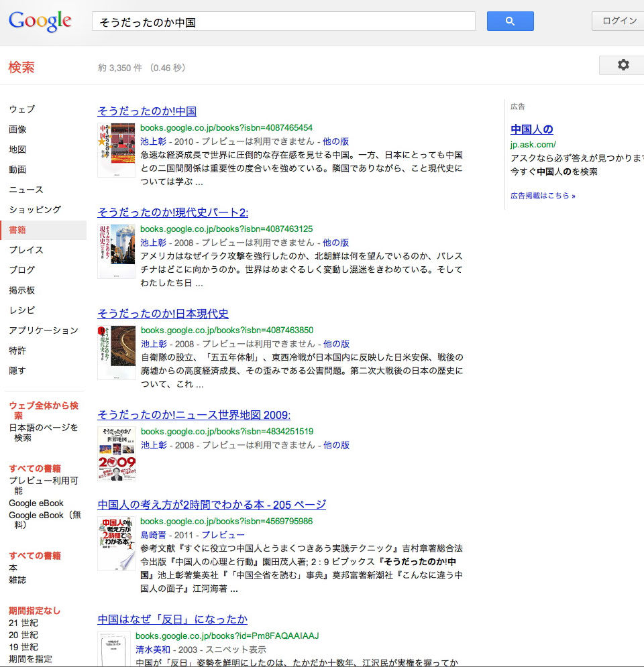Click the jp.ask.com/ ad URL
This screenshot has height=667, width=644.
(533, 145)
